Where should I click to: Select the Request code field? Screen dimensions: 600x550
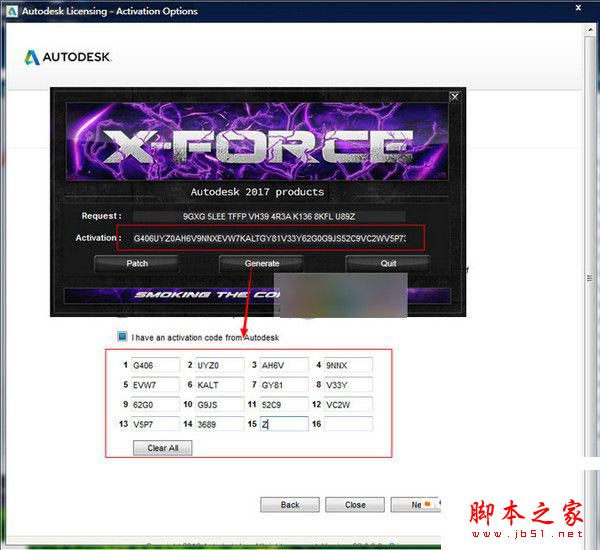tap(269, 215)
